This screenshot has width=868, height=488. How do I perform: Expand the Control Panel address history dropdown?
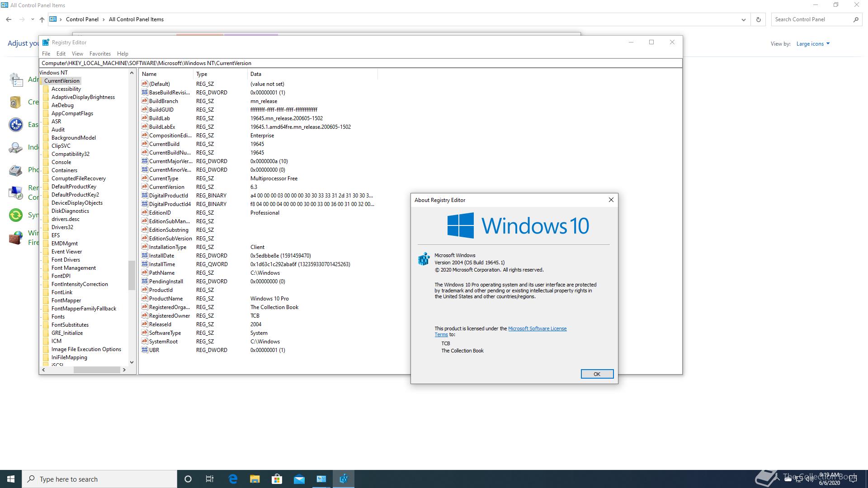pyautogui.click(x=743, y=19)
